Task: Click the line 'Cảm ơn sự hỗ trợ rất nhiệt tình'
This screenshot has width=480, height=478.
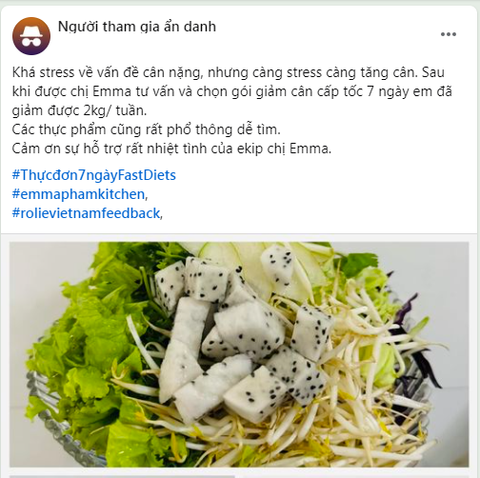Action: click(x=172, y=148)
